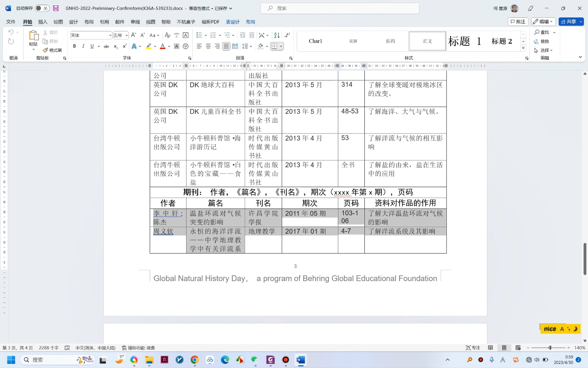Increase font size with grow icon
This screenshot has width=588, height=368.
(x=133, y=35)
